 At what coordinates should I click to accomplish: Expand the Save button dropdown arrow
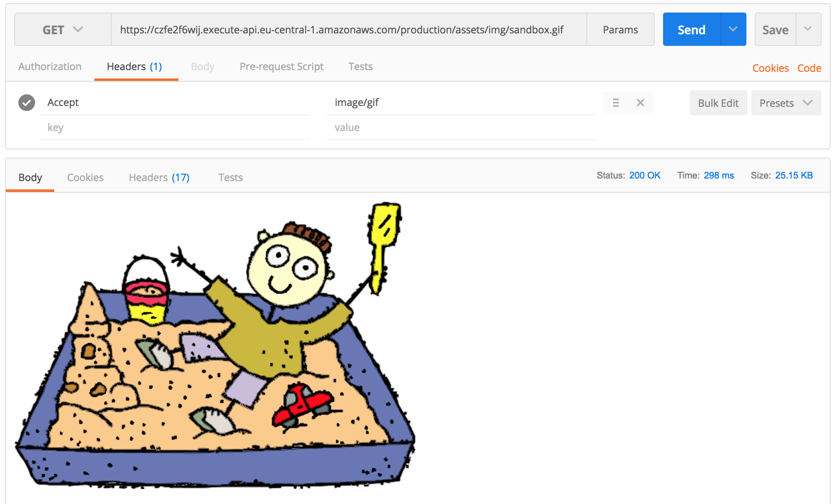tap(808, 29)
